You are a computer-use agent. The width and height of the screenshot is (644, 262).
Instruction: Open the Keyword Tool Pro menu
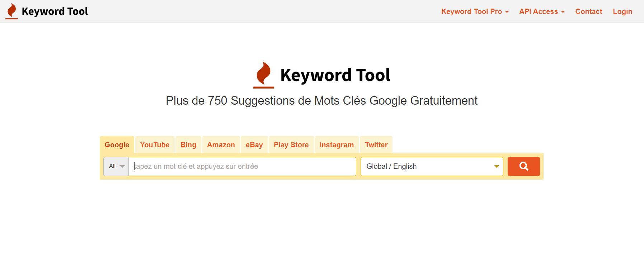point(475,11)
